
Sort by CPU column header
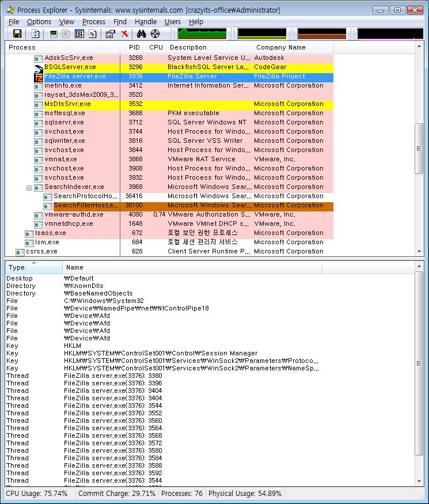pyautogui.click(x=155, y=48)
